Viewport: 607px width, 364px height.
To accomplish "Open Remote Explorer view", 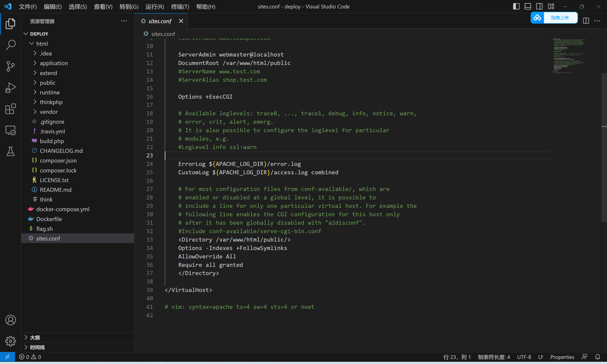I will point(10,130).
